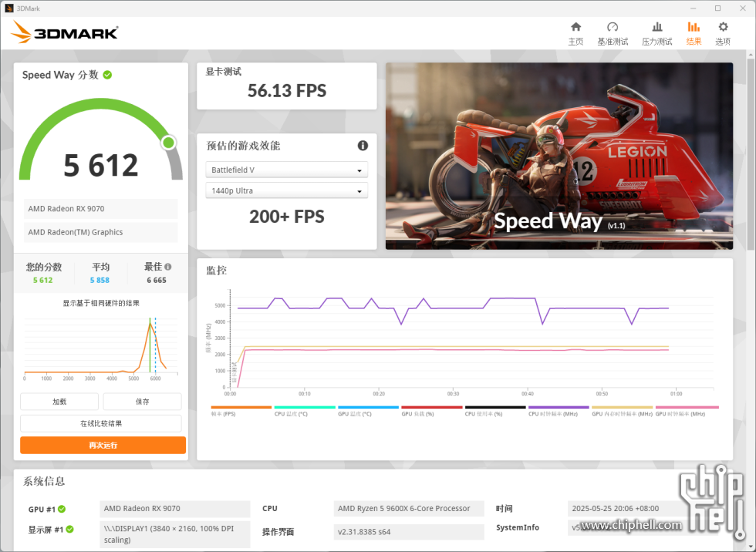Toggle the GPU 负载 red legend

431,411
